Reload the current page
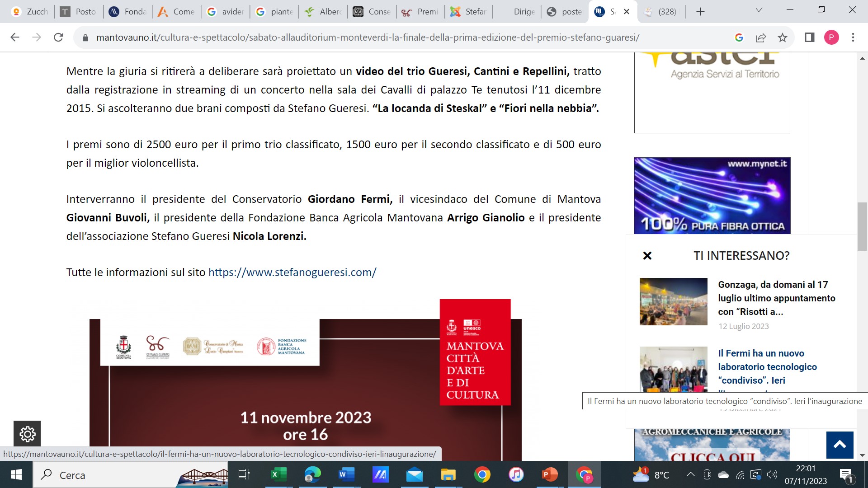 pos(58,38)
